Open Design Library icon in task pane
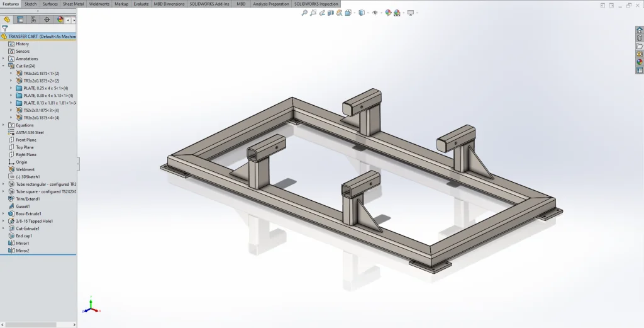This screenshot has width=644, height=328. (x=640, y=38)
